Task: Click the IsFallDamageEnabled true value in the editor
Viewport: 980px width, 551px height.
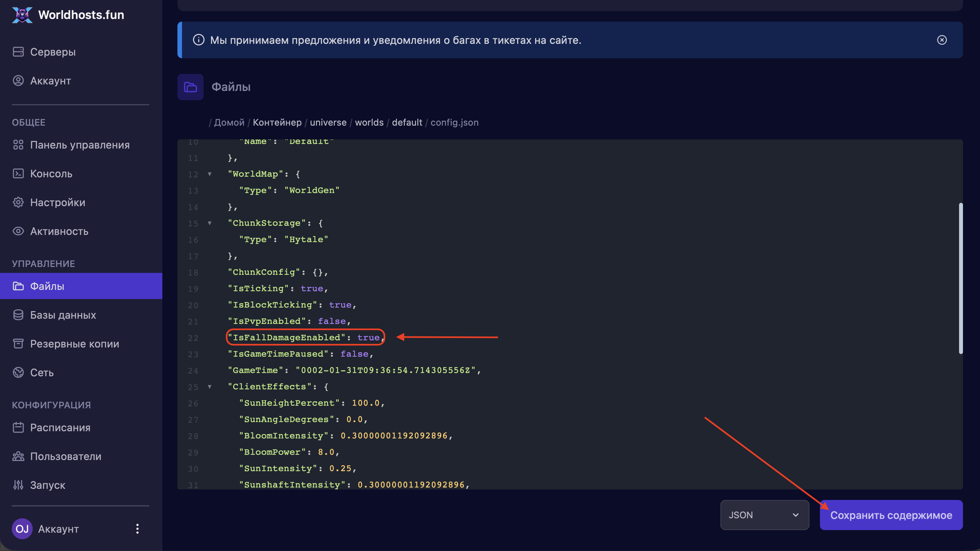Action: tap(368, 338)
